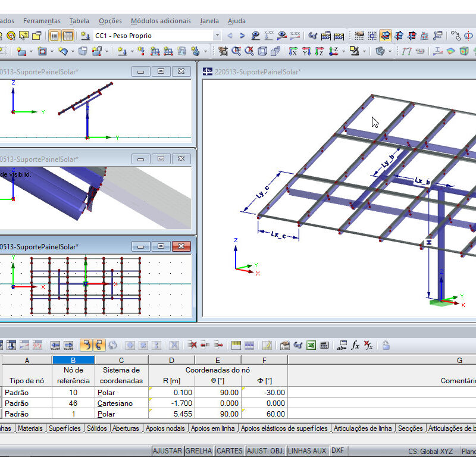Switch to the Aberturas tab

point(126,428)
